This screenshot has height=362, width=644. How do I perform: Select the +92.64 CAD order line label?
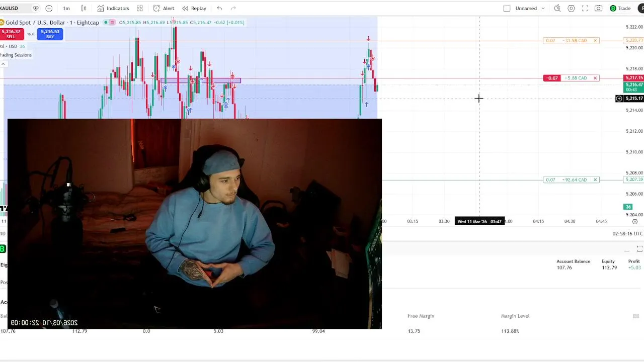575,179
